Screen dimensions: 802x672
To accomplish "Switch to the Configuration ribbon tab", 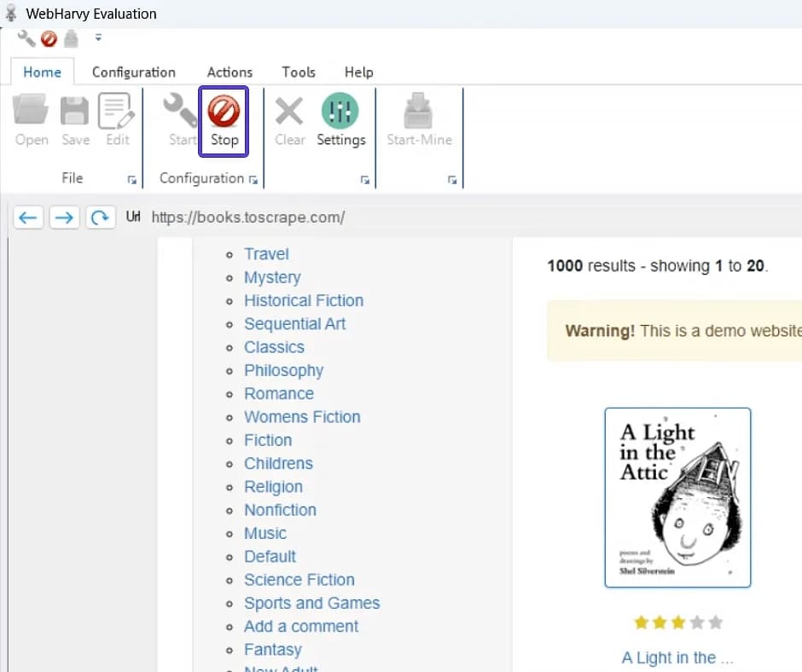I will point(133,72).
